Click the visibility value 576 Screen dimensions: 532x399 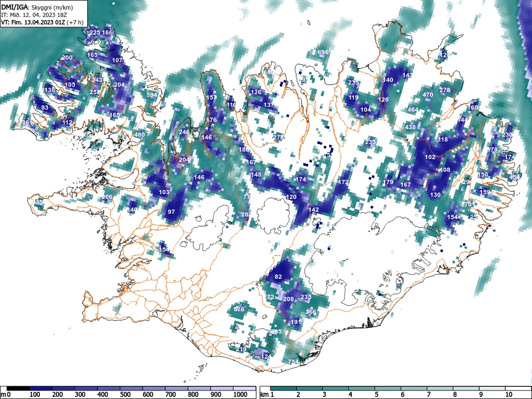(239, 309)
